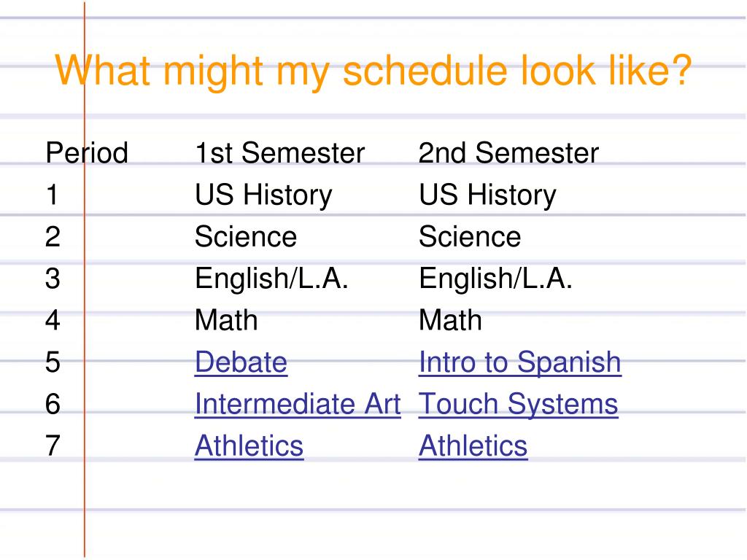Click Athletics under 1st Semester
The image size is (747, 560).
coord(249,446)
